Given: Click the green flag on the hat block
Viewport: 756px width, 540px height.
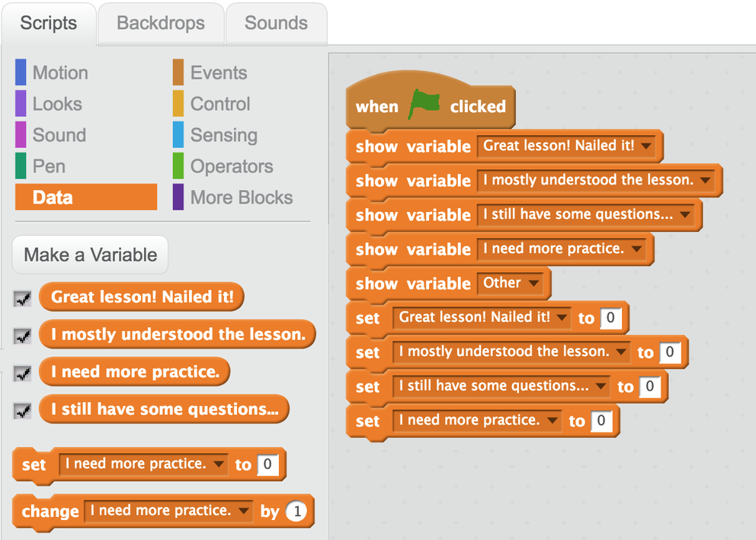Looking at the screenshot, I should [x=424, y=104].
